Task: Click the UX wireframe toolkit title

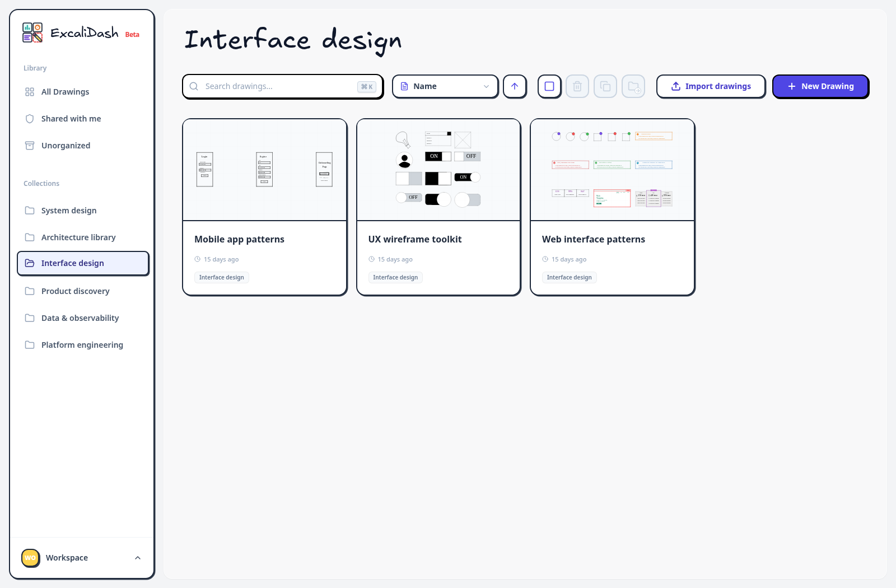Action: point(415,239)
